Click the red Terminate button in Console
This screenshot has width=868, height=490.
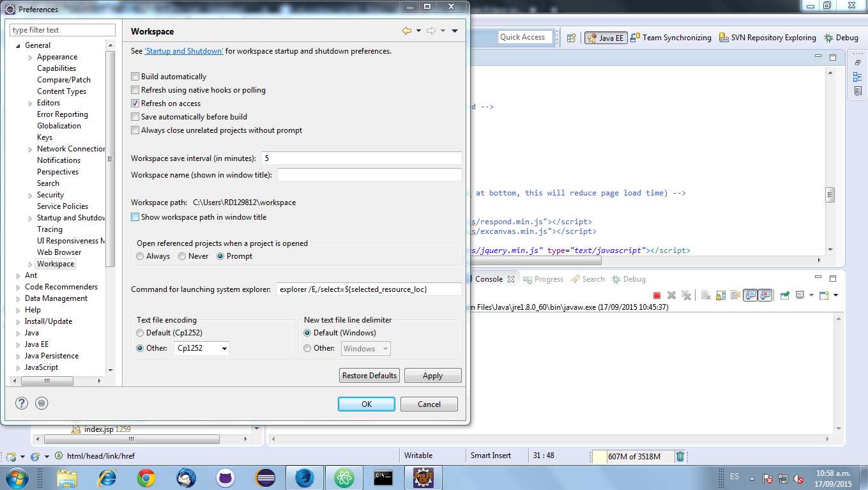pos(657,295)
